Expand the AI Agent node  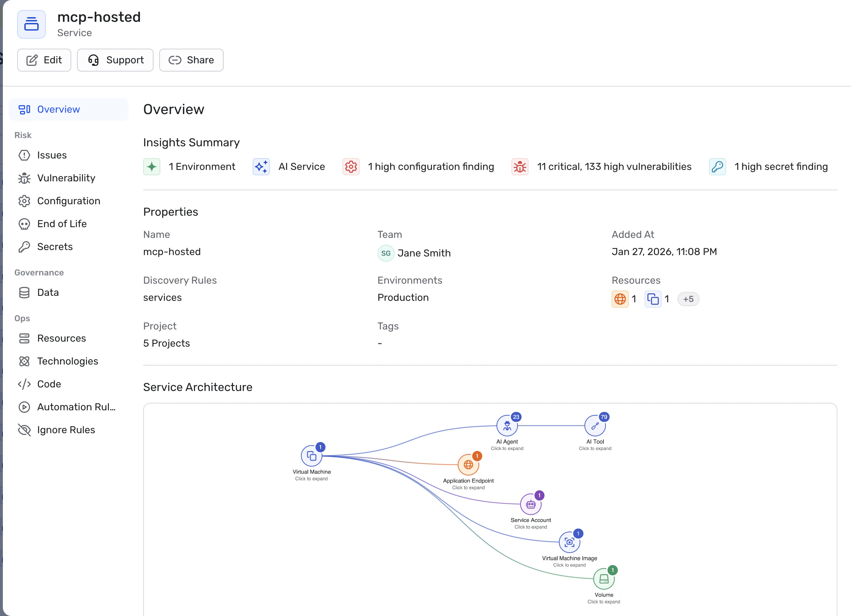pos(507,426)
